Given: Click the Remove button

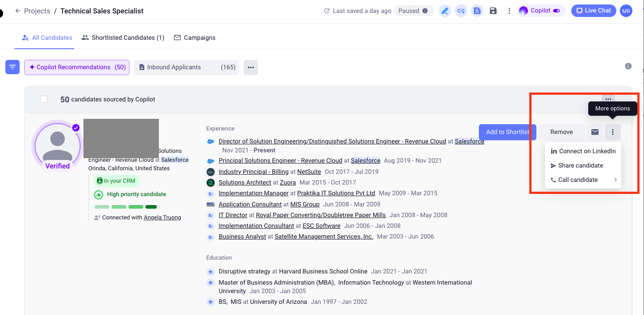Looking at the screenshot, I should (561, 132).
